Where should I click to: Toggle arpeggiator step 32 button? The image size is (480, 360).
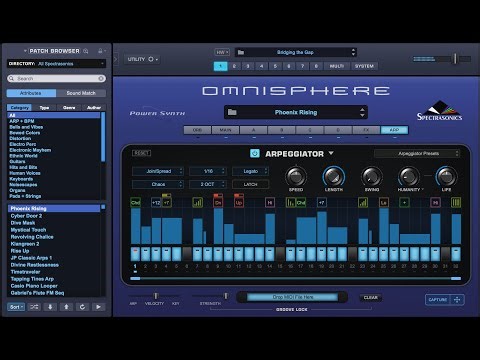point(456,254)
